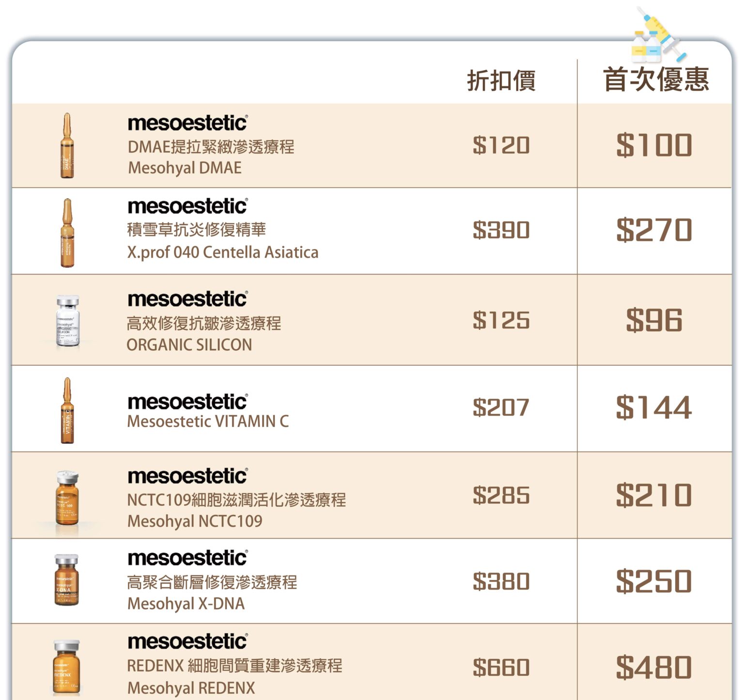Select the NCTC109 vial image
The height and width of the screenshot is (700, 744).
pyautogui.click(x=67, y=498)
